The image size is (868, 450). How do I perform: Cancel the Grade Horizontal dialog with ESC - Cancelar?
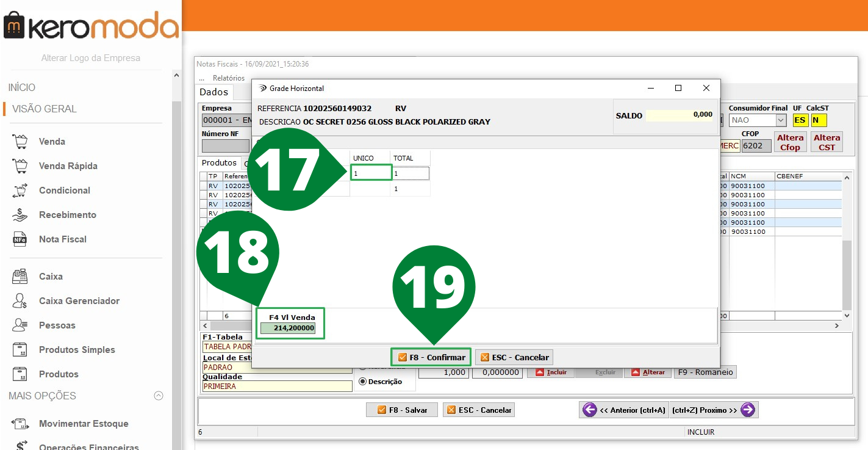point(514,357)
